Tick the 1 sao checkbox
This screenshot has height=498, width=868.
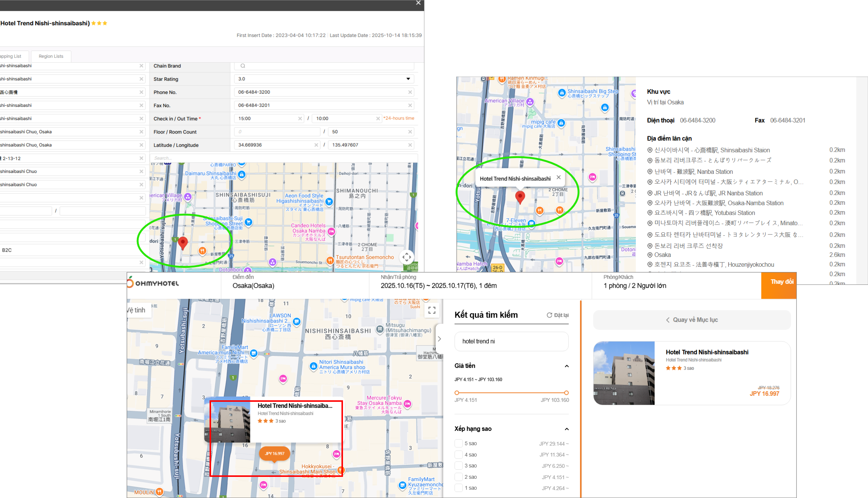[x=458, y=488]
